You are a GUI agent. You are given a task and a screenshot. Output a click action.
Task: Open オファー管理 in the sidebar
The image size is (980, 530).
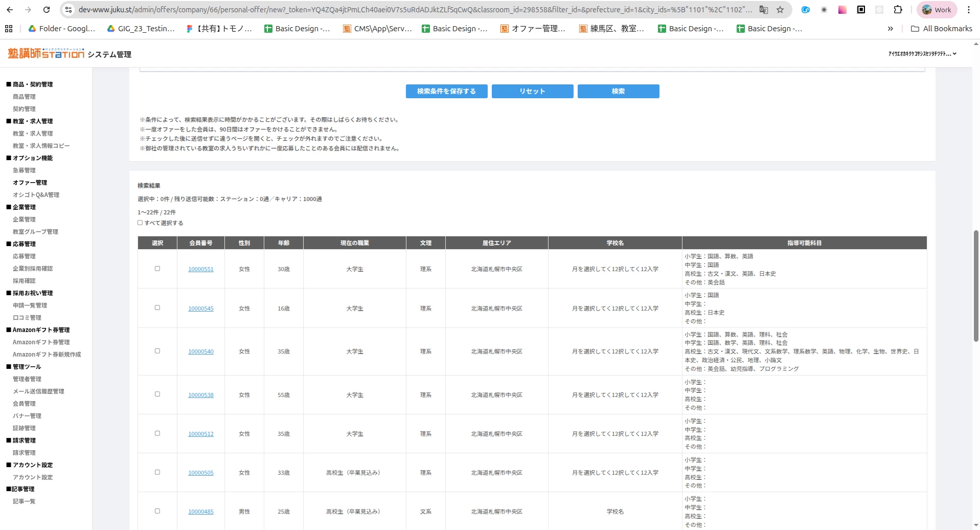[x=30, y=183]
